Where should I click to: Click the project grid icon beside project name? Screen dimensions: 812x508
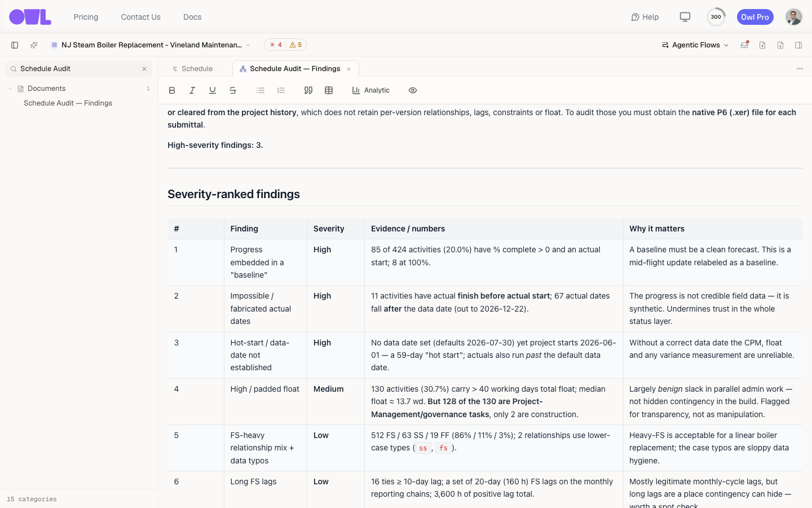[x=54, y=45]
